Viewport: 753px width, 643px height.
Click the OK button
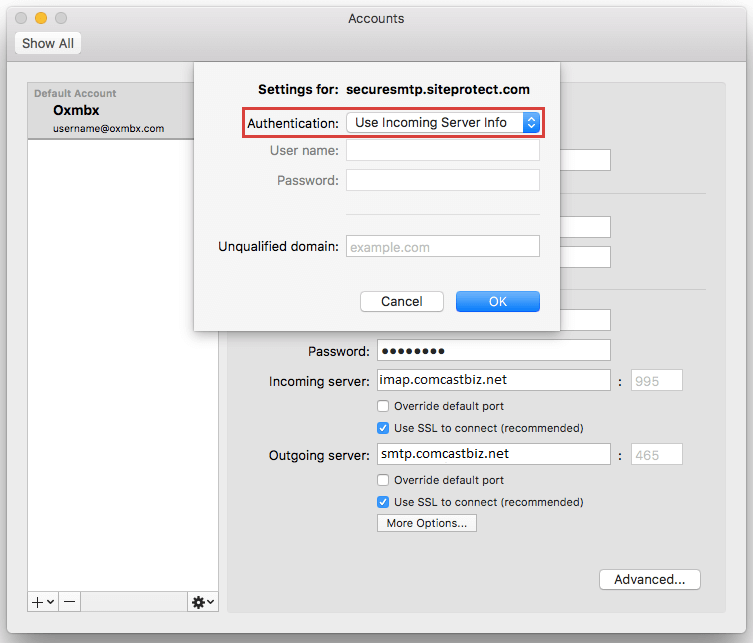[x=497, y=301]
